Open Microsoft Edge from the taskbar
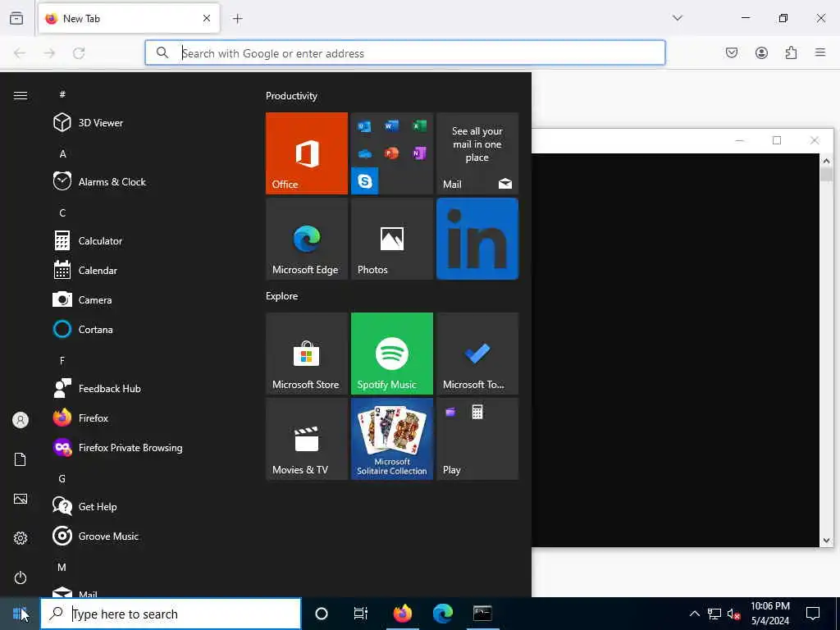This screenshot has height=630, width=840. click(442, 614)
